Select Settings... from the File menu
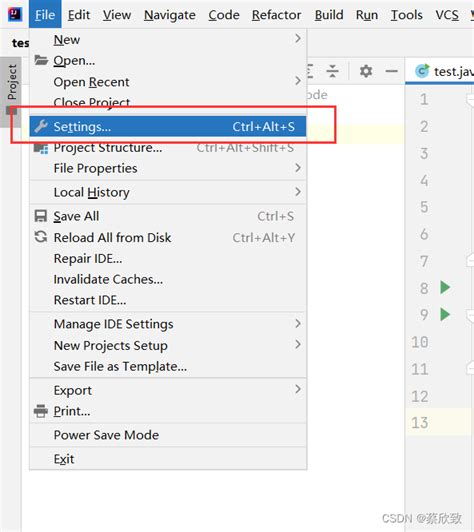Image resolution: width=474 pixels, height=532 pixels. click(x=168, y=127)
